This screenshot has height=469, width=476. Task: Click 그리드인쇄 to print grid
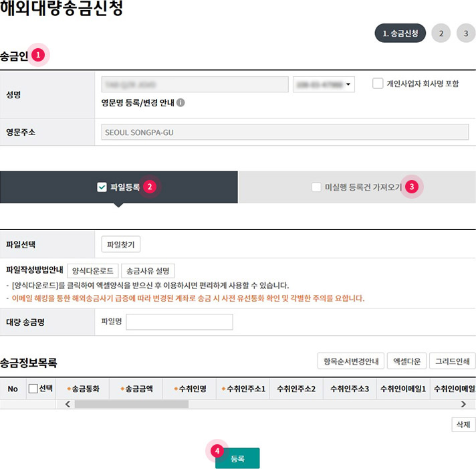pos(452,361)
